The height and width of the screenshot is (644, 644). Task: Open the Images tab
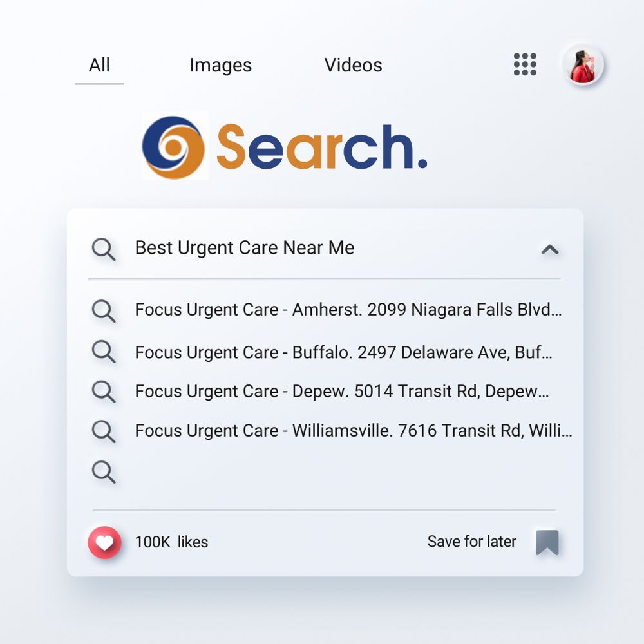[220, 66]
